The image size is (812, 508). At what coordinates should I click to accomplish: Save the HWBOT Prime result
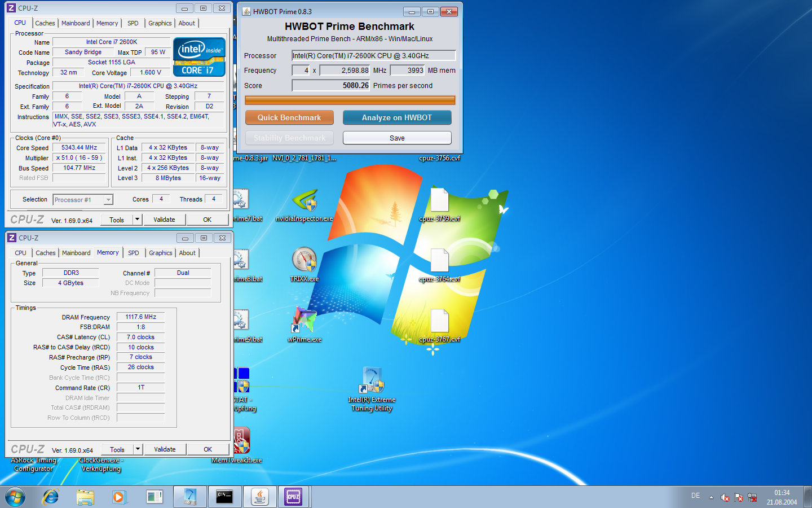(x=397, y=138)
